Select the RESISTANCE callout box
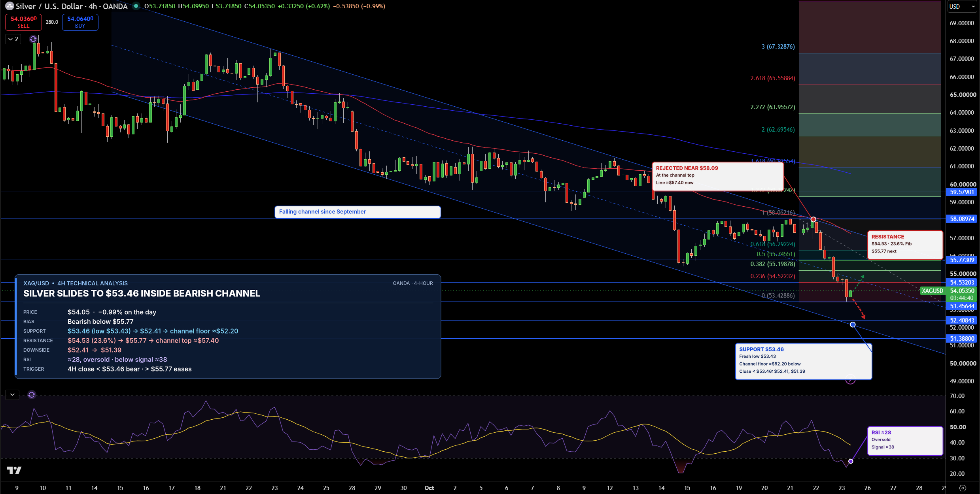Image resolution: width=980 pixels, height=494 pixels. [905, 245]
